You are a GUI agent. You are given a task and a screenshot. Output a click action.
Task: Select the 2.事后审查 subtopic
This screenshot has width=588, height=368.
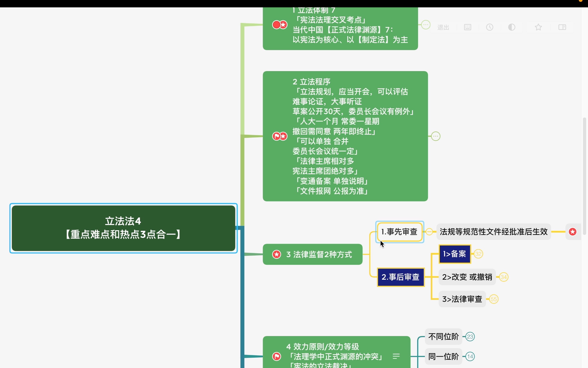pos(401,277)
